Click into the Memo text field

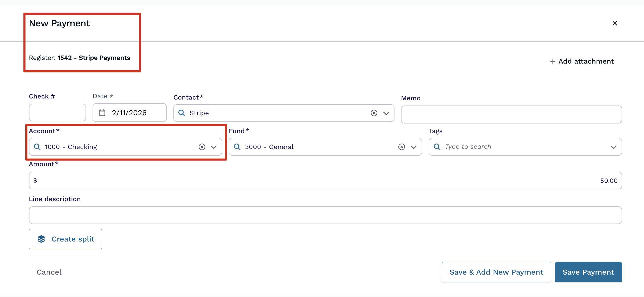point(511,114)
